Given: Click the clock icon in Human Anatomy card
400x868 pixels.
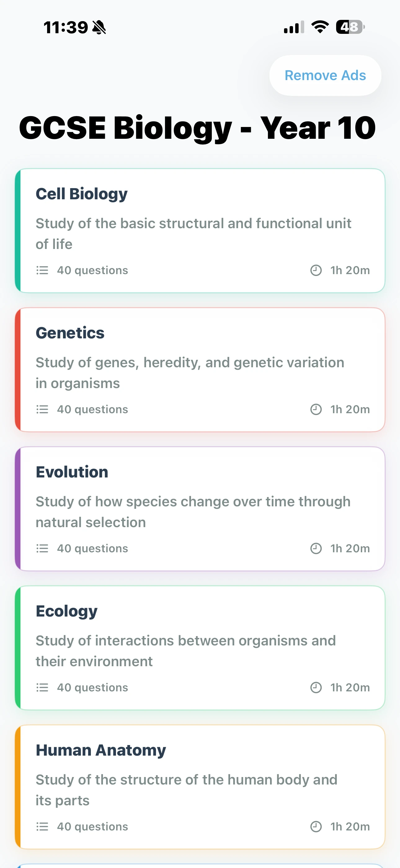Looking at the screenshot, I should (316, 826).
